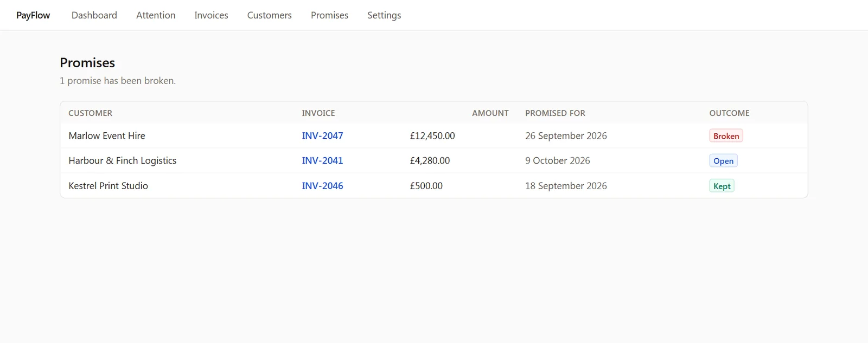Click the PayFlow logo

[x=33, y=15]
